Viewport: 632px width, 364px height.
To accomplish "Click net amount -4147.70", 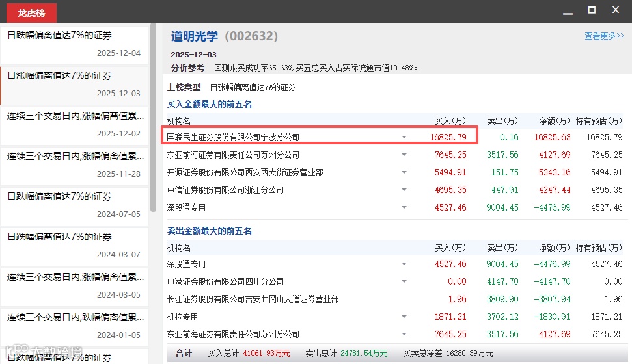I will tap(552, 281).
